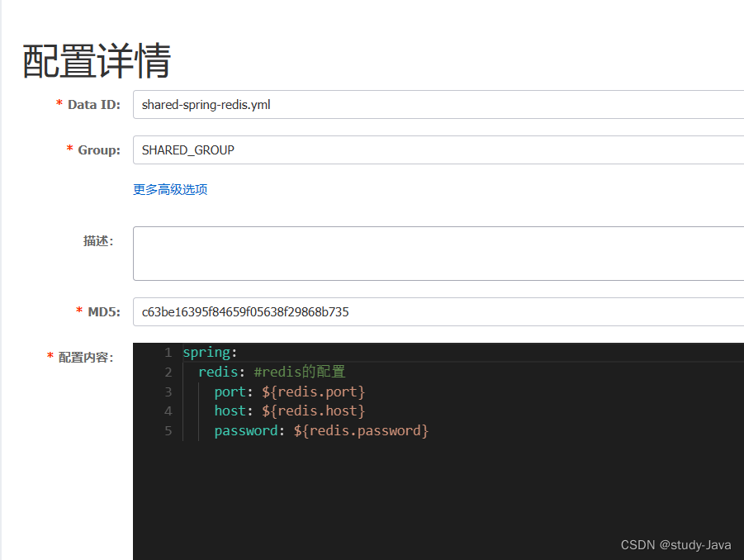Click the 'MD5:' label
Image resolution: width=744 pixels, height=560 pixels.
[104, 312]
